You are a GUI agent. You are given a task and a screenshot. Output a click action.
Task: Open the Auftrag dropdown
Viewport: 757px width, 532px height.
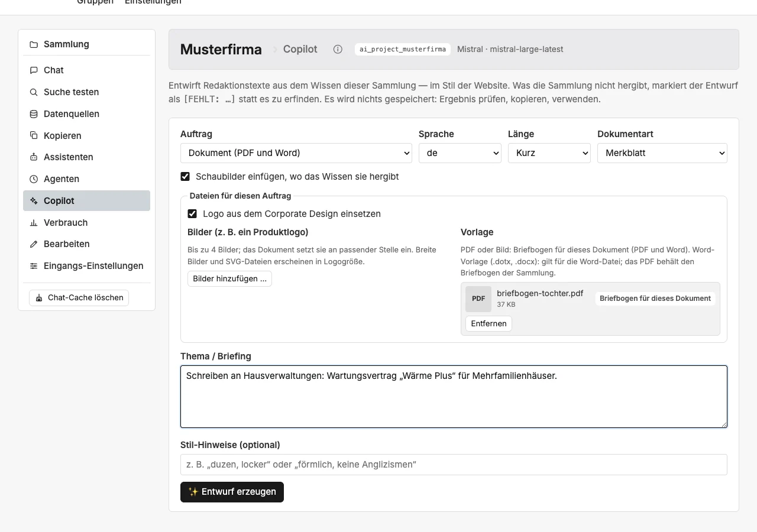tap(296, 153)
